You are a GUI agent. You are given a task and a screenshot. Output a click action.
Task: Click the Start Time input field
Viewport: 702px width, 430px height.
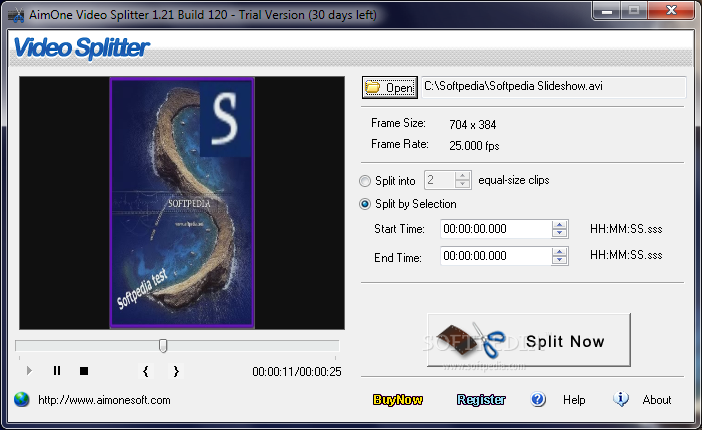pyautogui.click(x=496, y=229)
